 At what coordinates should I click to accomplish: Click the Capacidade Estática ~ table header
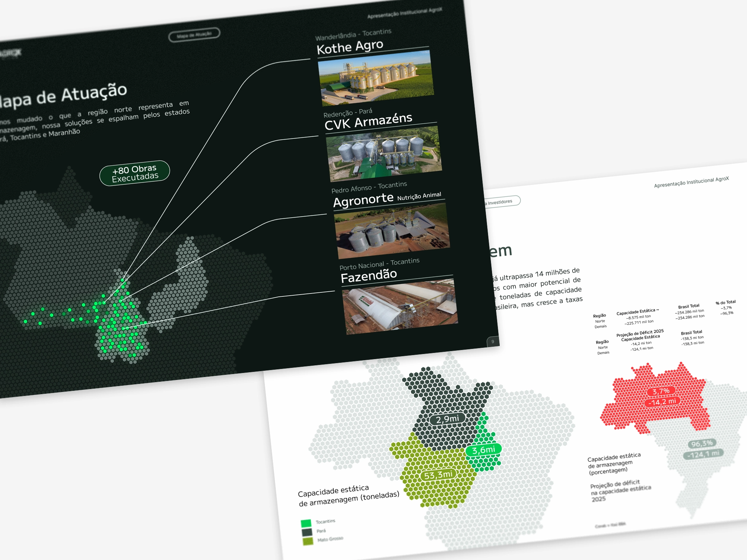(x=638, y=311)
